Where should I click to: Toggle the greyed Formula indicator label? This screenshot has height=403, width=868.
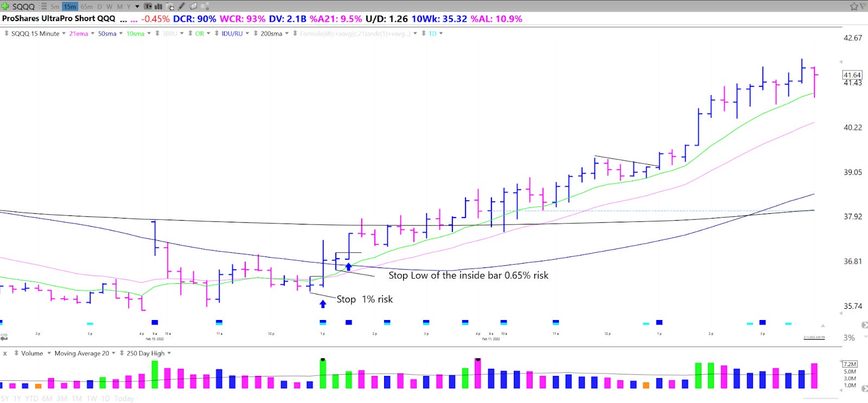355,34
